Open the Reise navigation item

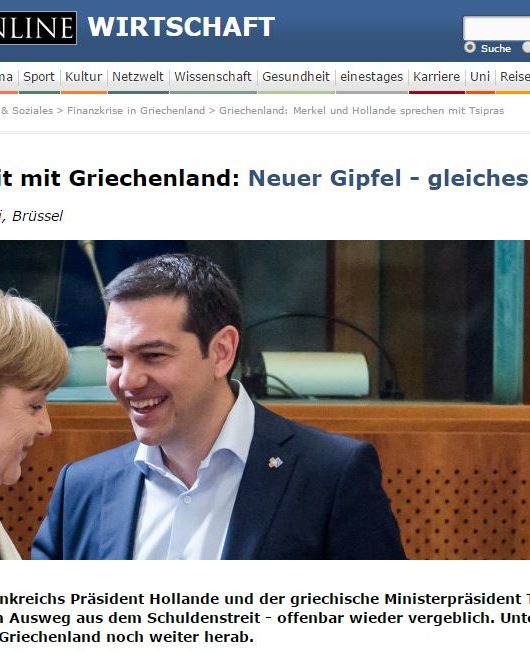pos(515,77)
